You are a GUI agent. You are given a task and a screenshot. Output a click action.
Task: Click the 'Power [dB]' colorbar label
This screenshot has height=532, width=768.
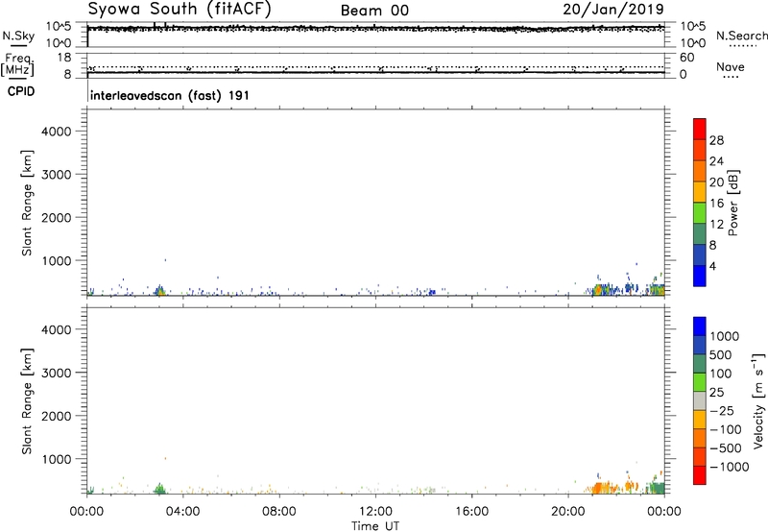(733, 203)
